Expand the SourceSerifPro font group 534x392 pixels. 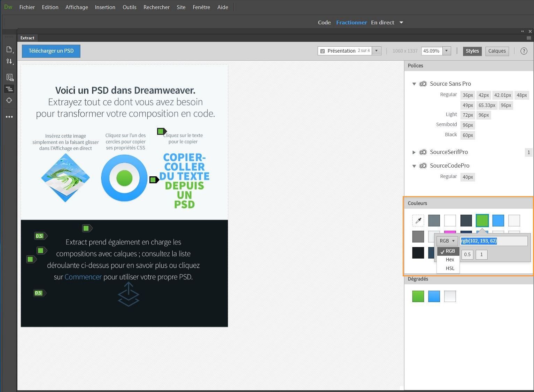coord(414,152)
